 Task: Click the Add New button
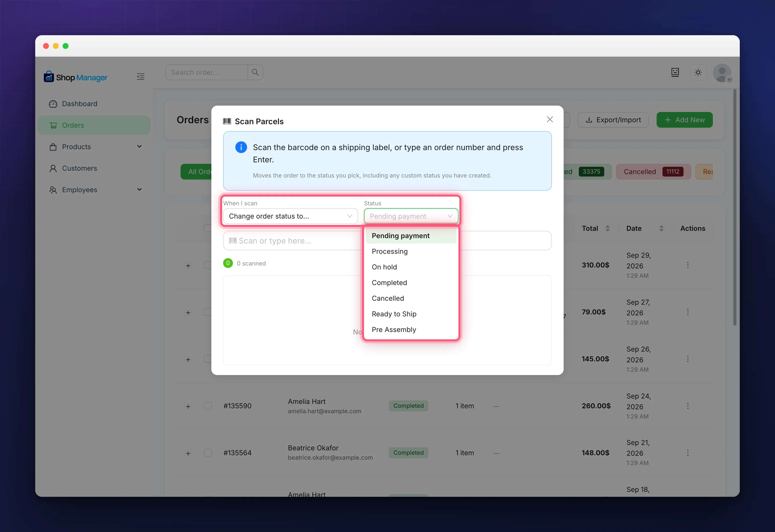click(684, 120)
